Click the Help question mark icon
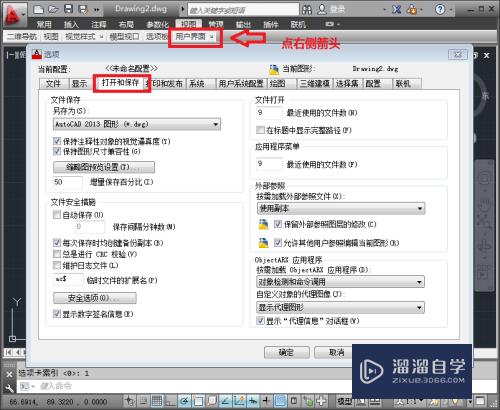The width and height of the screenshot is (500, 410). (x=440, y=9)
